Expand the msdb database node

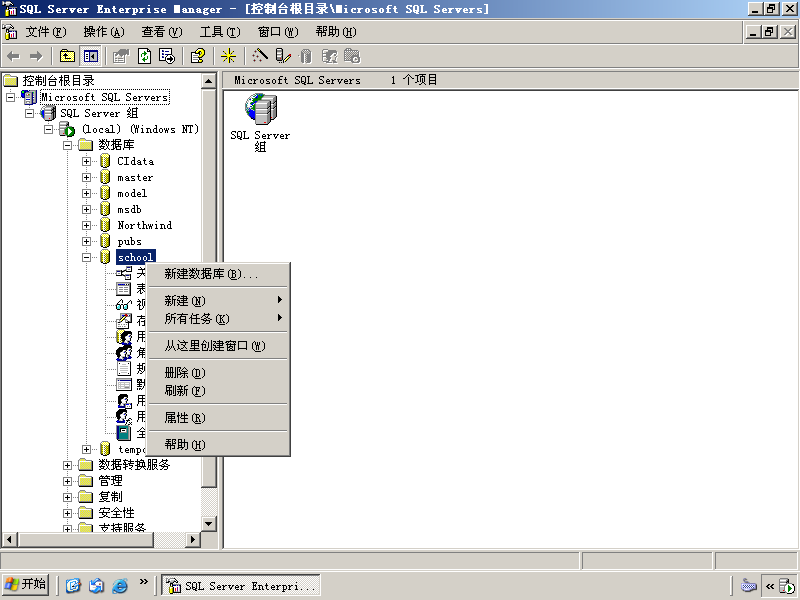pyautogui.click(x=87, y=209)
